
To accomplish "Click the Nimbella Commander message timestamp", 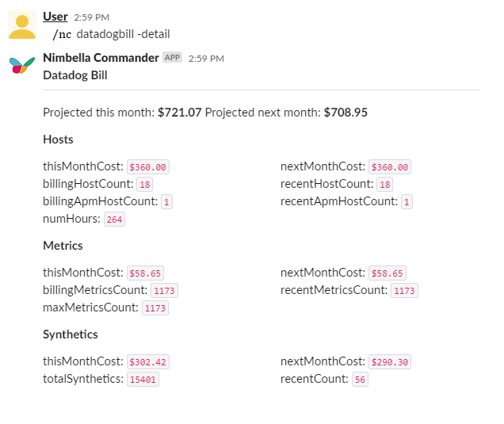I will pos(206,58).
